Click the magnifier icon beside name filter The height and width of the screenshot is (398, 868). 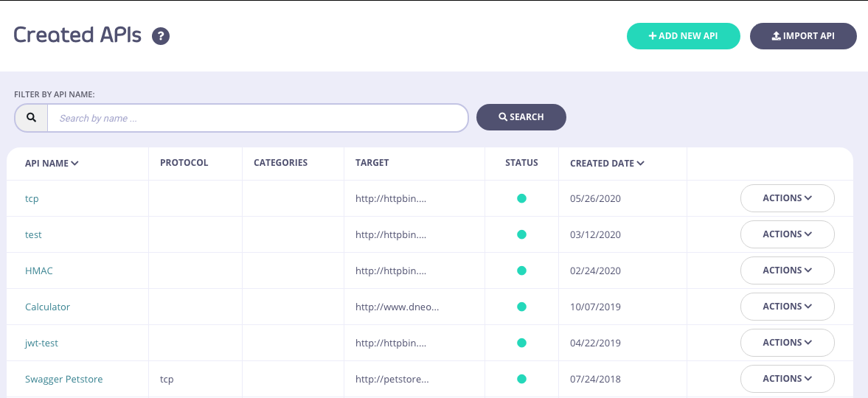[31, 118]
